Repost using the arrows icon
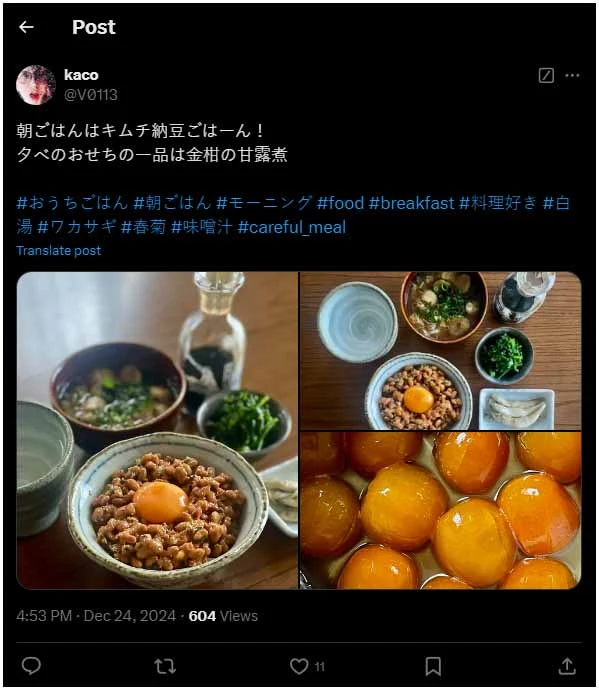This screenshot has height=690, width=599. point(165,666)
